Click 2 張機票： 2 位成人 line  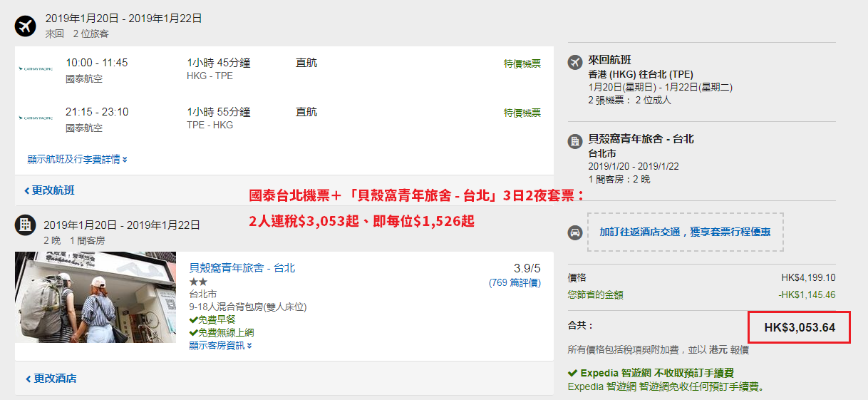click(x=629, y=100)
